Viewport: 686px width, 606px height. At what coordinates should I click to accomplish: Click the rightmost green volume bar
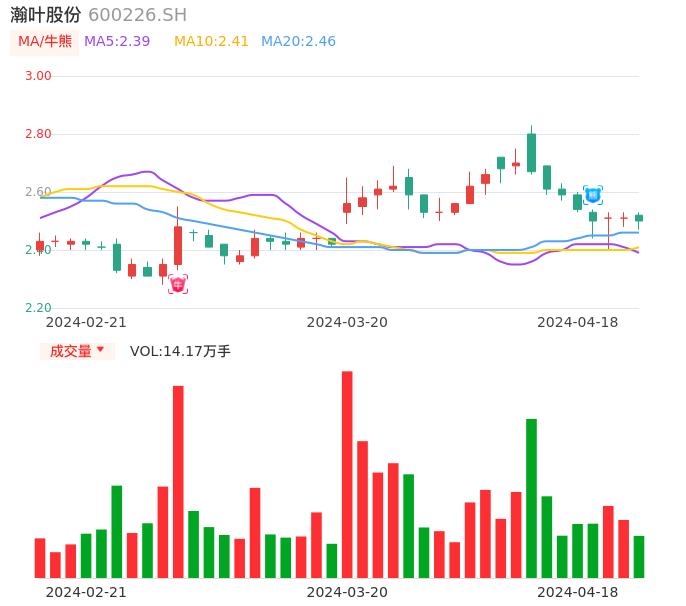pos(639,556)
